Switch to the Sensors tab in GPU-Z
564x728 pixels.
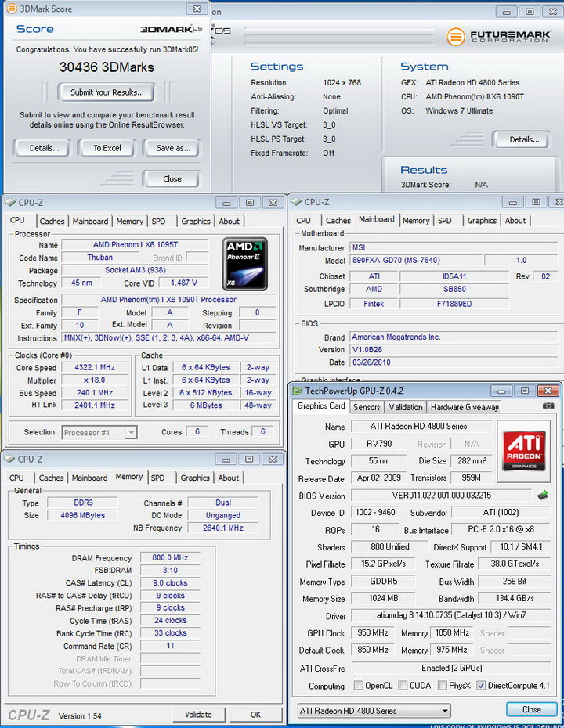point(367,407)
